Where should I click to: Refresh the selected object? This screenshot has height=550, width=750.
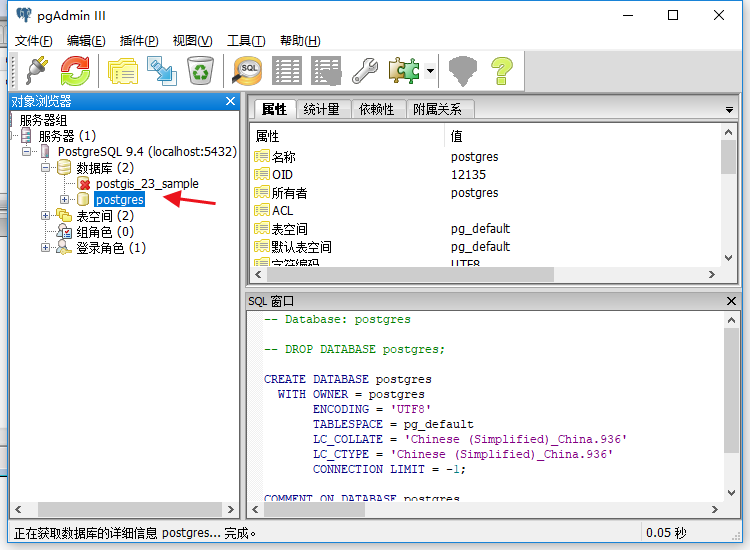(75, 71)
